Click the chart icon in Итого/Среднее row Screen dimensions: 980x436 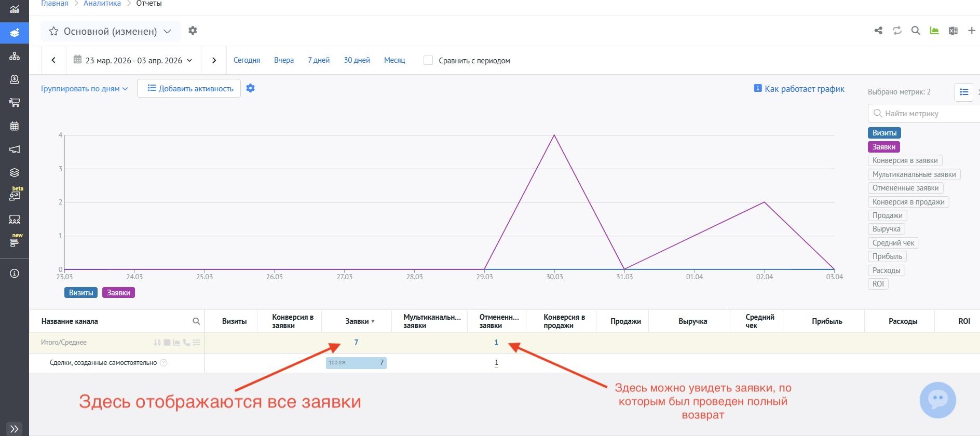pos(176,343)
